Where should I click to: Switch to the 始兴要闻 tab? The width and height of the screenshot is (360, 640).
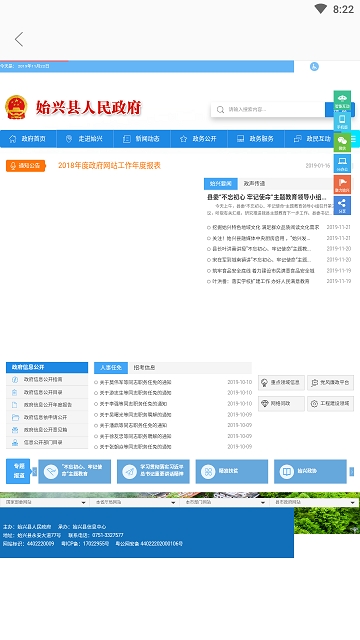click(220, 184)
